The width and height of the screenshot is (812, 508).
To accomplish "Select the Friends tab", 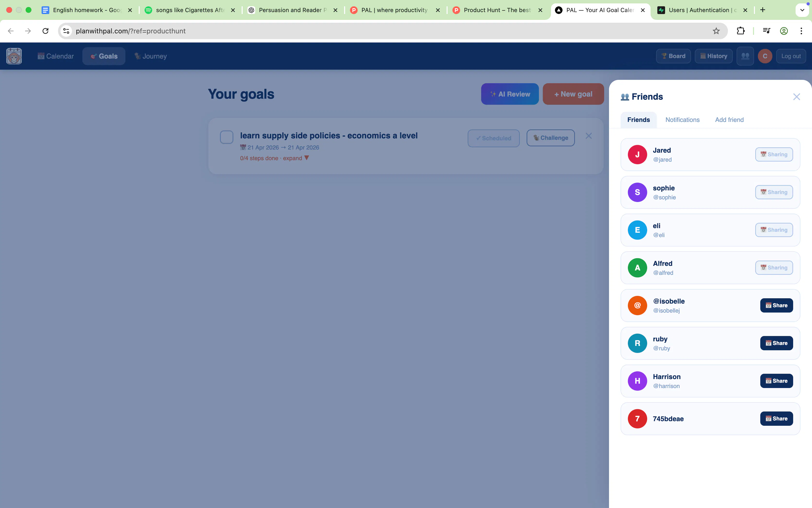I will (638, 120).
